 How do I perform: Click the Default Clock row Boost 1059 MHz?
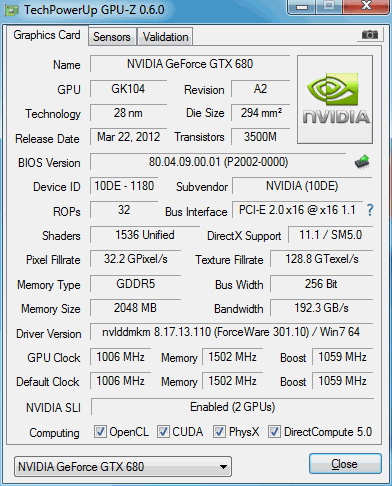(342, 381)
